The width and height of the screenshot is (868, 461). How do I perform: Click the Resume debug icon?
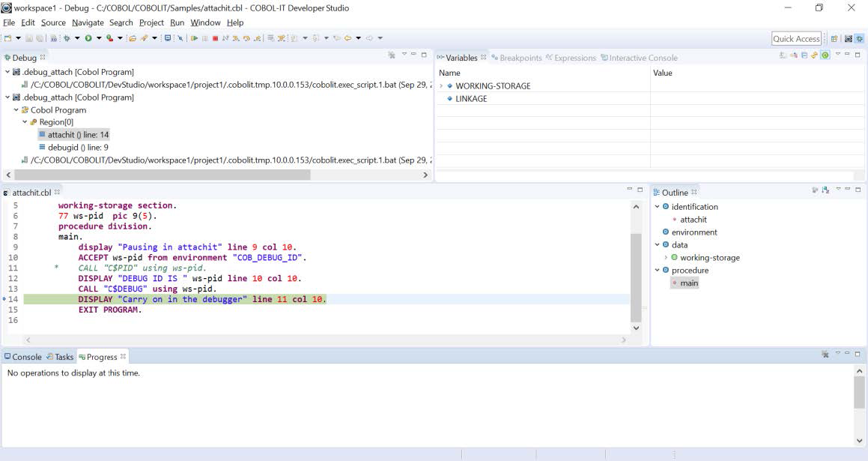coord(193,38)
